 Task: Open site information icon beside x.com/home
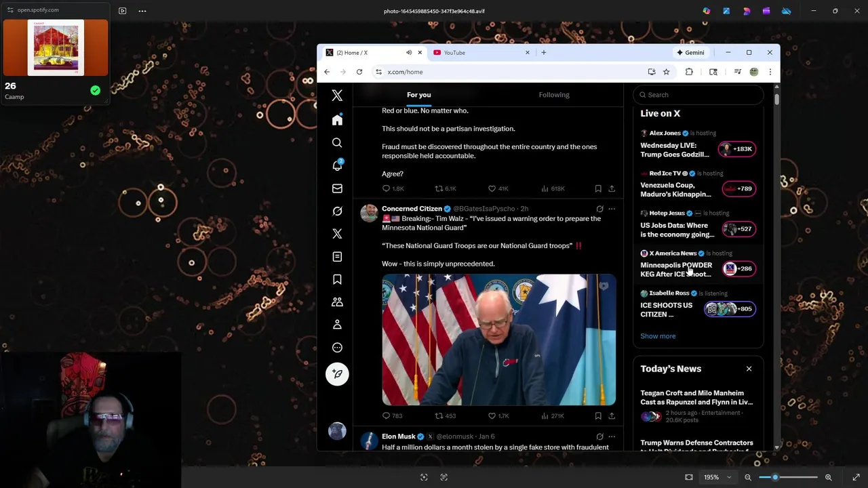(379, 72)
